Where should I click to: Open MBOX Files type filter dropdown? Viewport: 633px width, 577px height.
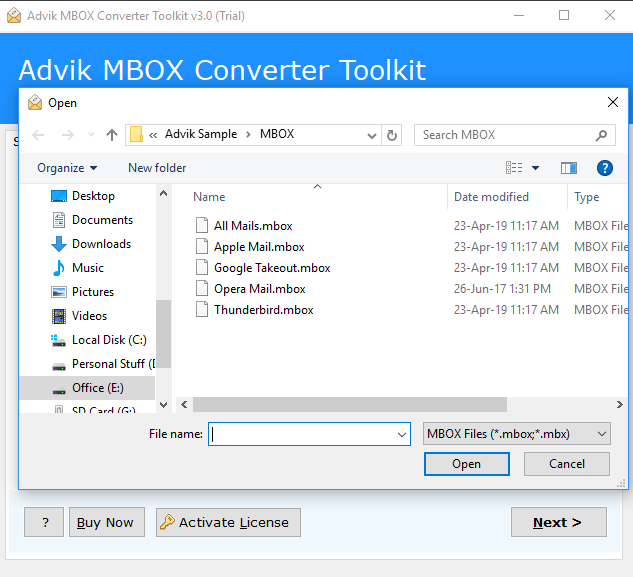(x=516, y=434)
